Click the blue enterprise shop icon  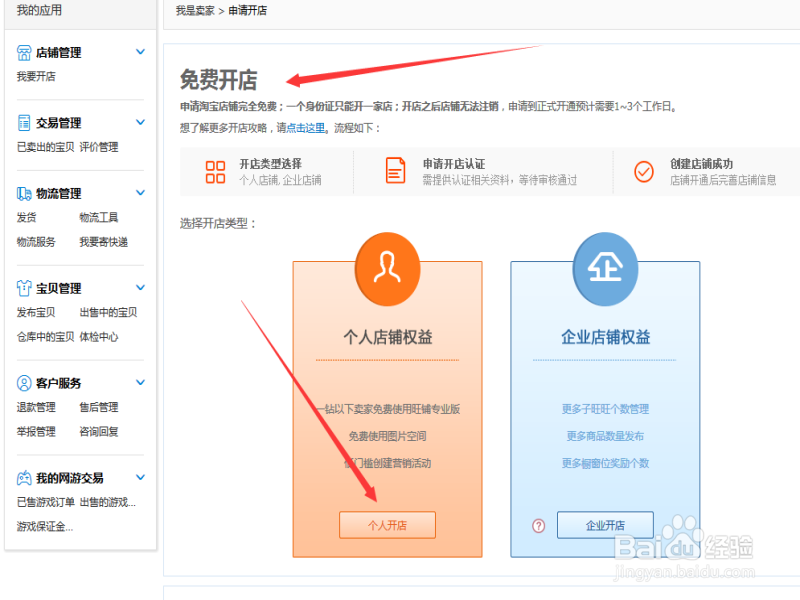pos(605,269)
